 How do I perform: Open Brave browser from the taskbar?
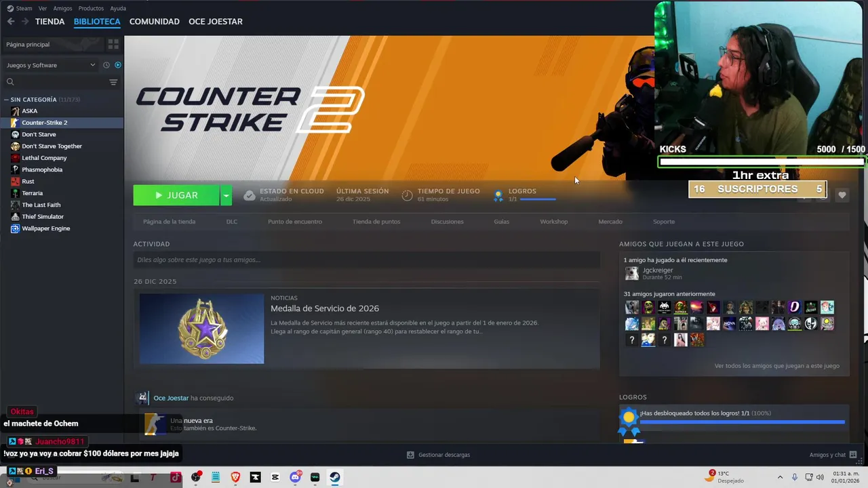pyautogui.click(x=235, y=477)
